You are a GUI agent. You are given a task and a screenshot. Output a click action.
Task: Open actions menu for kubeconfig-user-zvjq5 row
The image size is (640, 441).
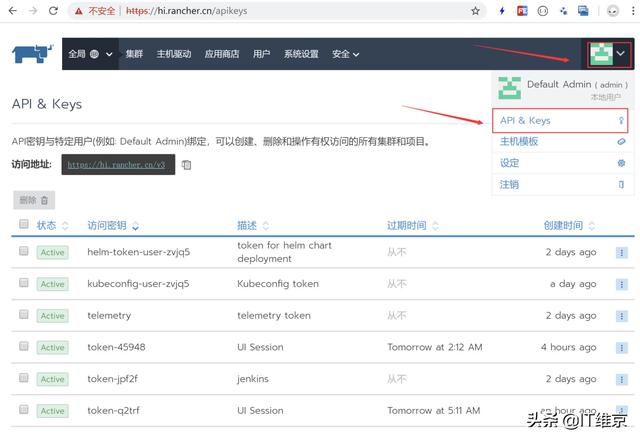pos(622,284)
